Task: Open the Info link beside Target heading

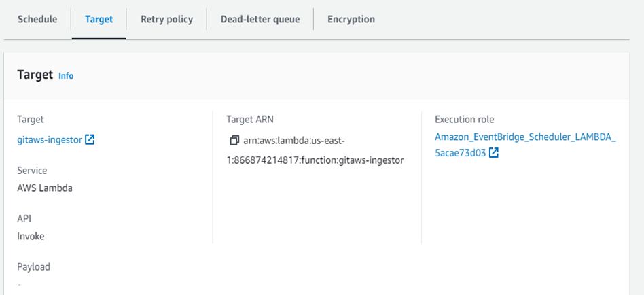Action: [x=66, y=76]
